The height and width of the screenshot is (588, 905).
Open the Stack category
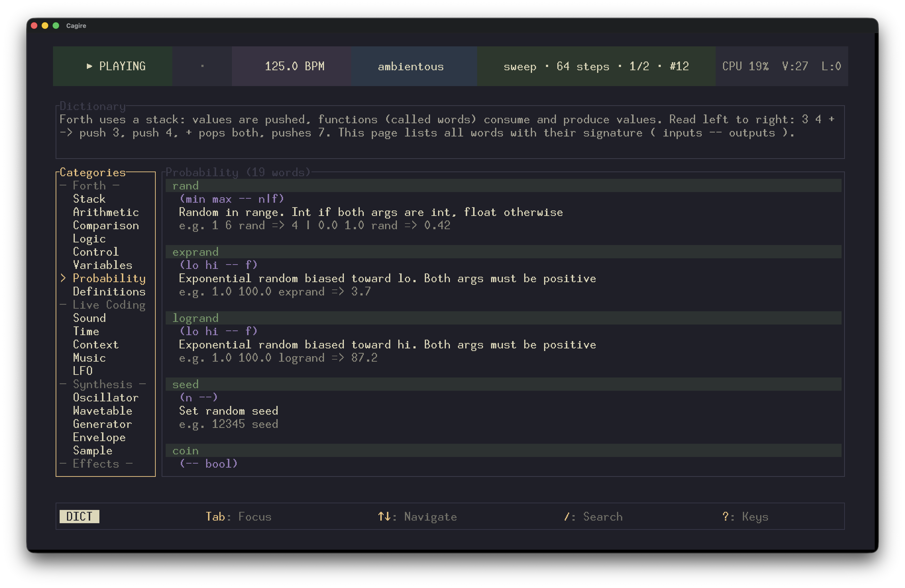click(x=89, y=199)
